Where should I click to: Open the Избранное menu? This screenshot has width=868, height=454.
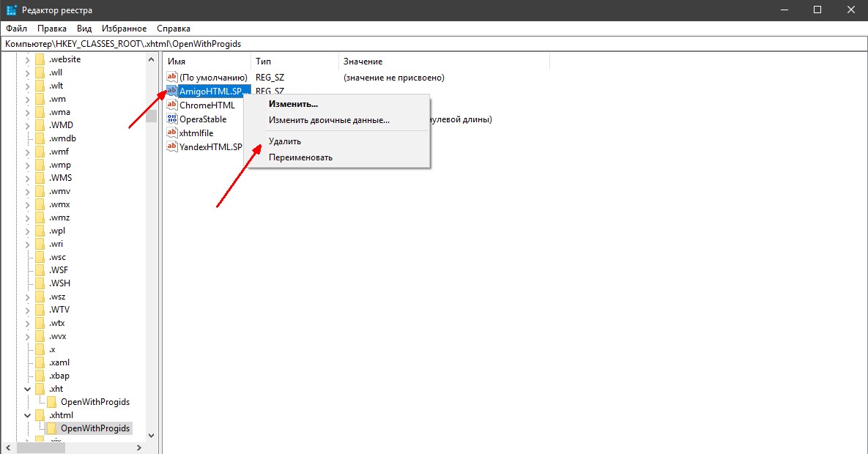[124, 29]
